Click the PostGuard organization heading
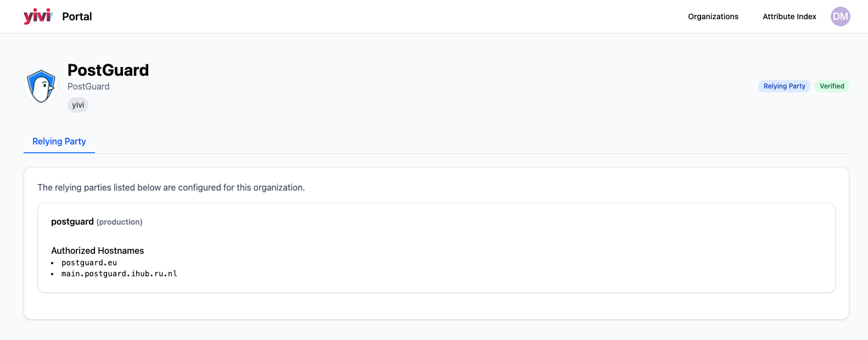Screen dimensions: 868x340 pos(108,70)
